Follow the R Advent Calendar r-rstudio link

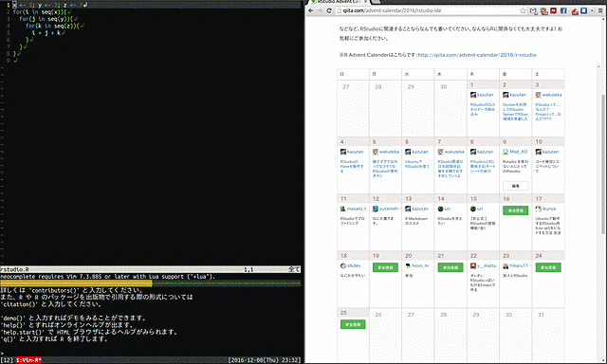(x=477, y=55)
